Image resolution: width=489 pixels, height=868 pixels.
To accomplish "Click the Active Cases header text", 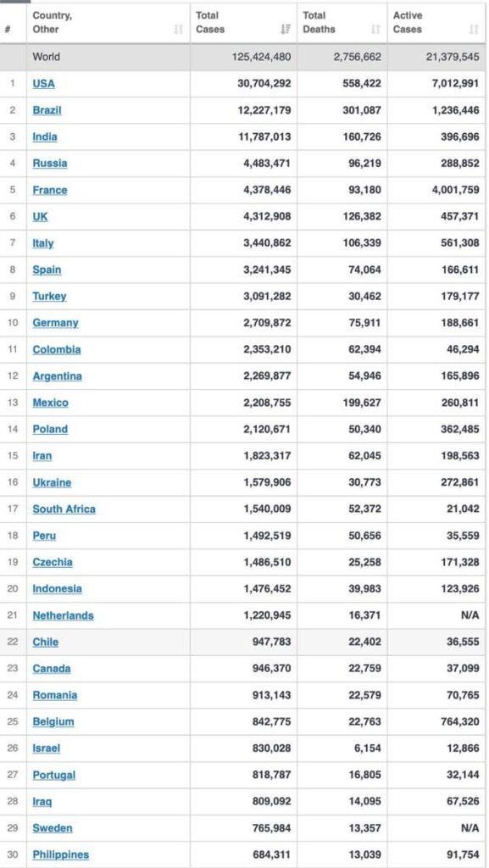I will tap(408, 23).
